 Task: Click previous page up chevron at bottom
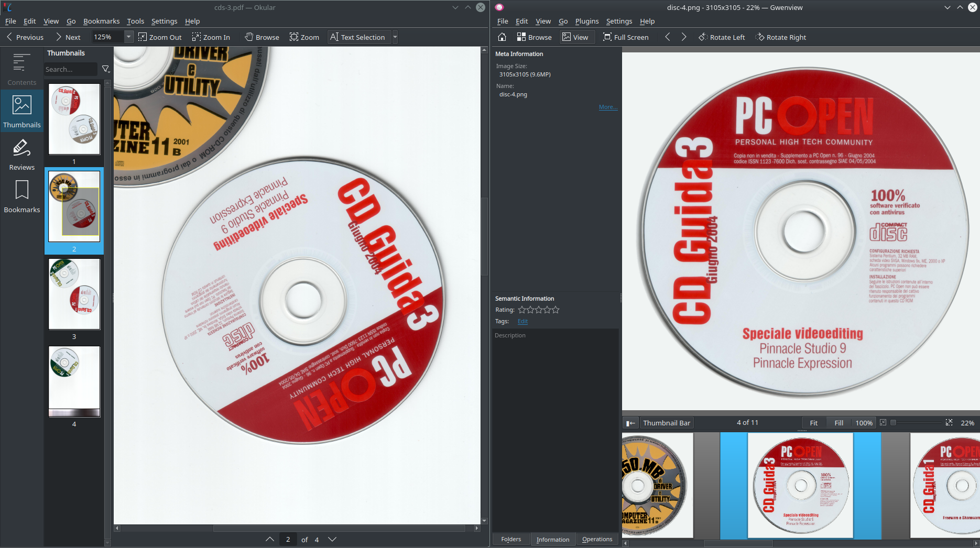click(269, 539)
